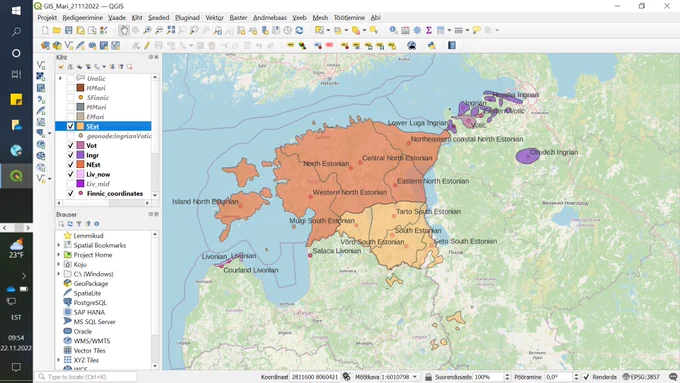Click the Liv_now layer pink swatch
The image size is (680, 383).
[80, 174]
